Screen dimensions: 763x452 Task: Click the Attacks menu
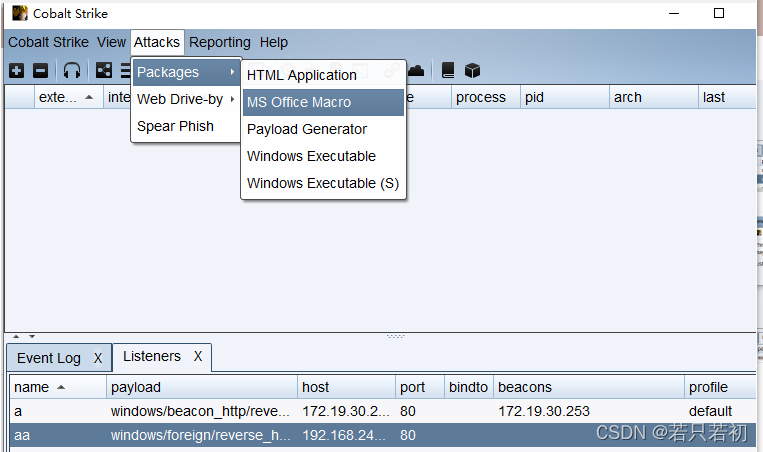[x=157, y=42]
